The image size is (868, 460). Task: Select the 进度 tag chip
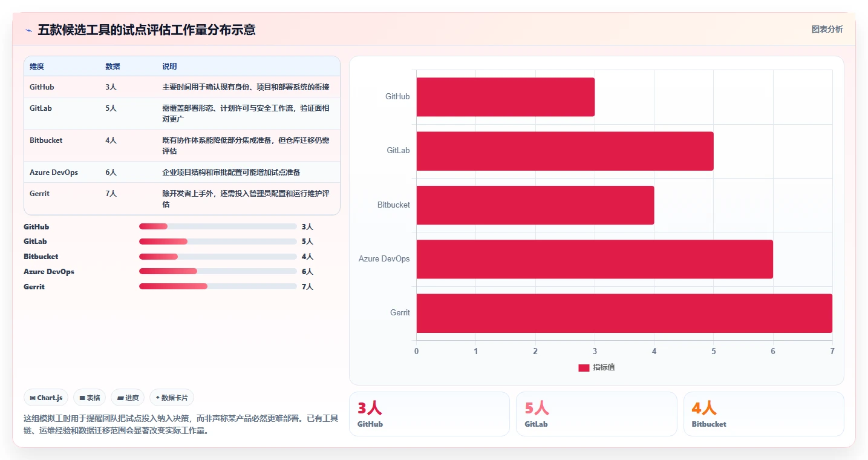click(x=128, y=398)
